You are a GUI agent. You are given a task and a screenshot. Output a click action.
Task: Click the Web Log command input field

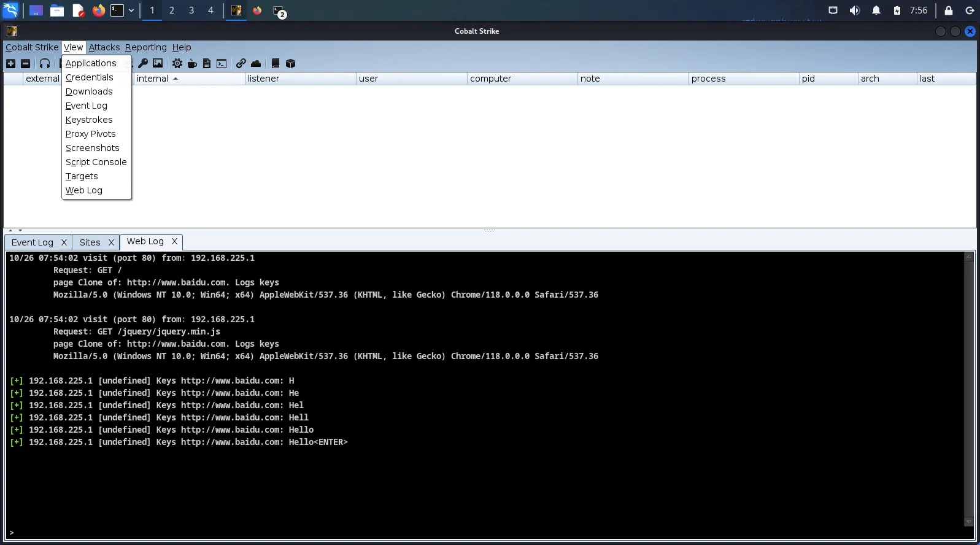(485, 532)
